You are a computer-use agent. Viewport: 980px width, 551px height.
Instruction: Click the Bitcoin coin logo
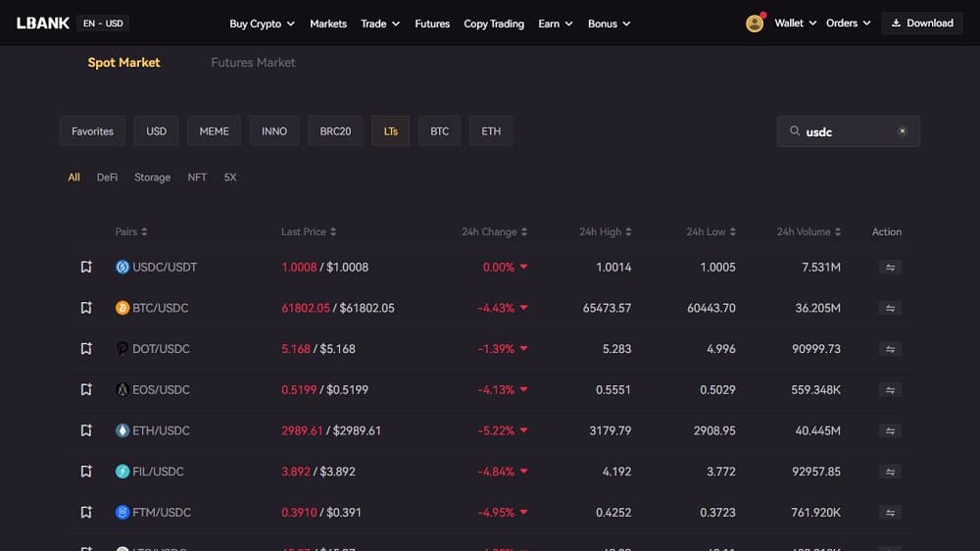[122, 308]
